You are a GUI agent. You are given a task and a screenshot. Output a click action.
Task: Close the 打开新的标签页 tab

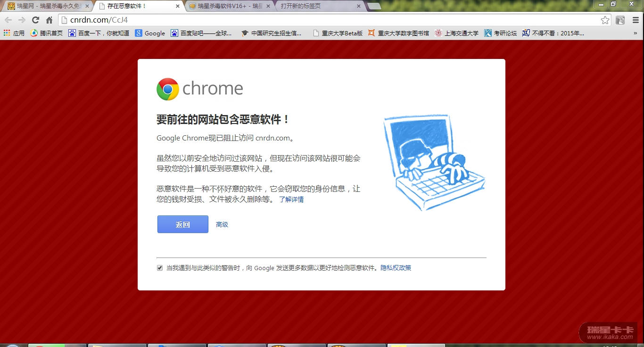point(359,6)
